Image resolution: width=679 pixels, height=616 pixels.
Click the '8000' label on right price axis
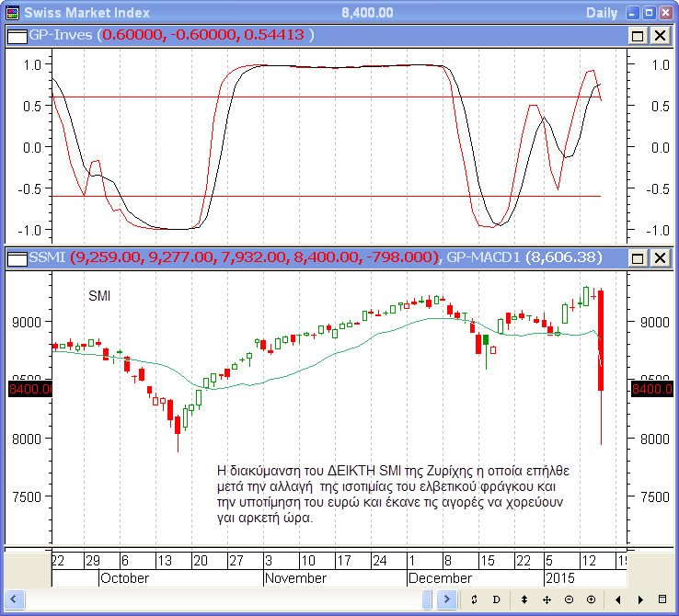(655, 439)
